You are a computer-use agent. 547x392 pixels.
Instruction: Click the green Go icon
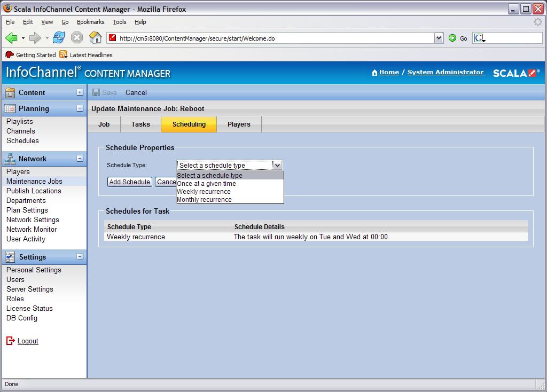452,38
